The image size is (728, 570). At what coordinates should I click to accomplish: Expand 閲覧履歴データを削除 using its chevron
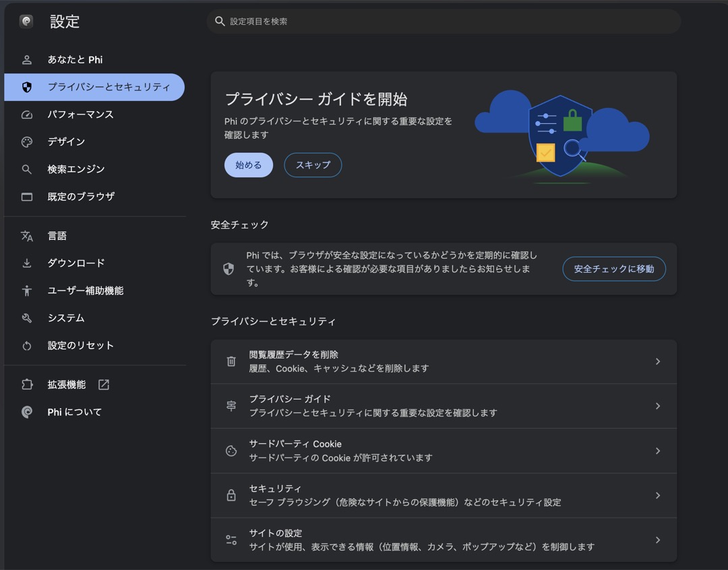pyautogui.click(x=658, y=361)
